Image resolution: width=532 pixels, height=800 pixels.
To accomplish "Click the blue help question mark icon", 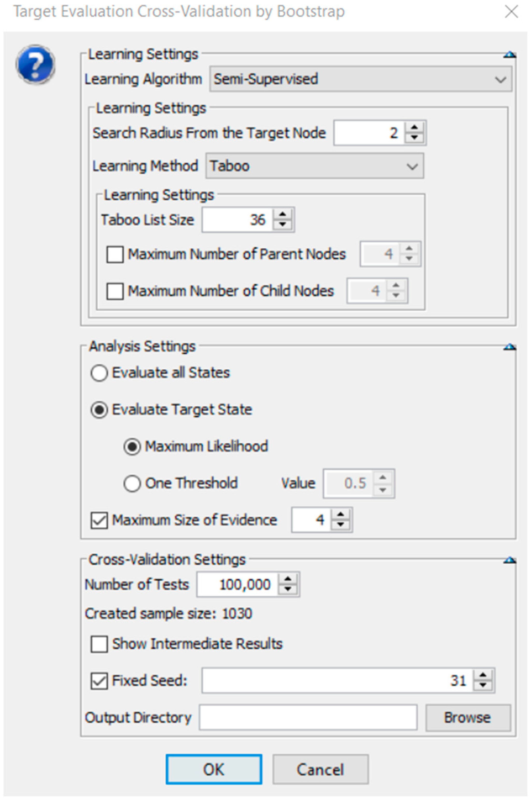I will point(35,64).
